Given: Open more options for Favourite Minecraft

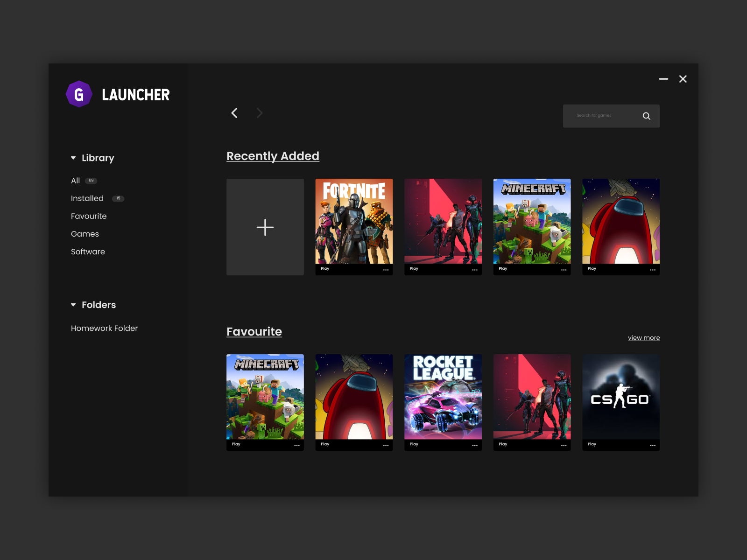Looking at the screenshot, I should coord(297,445).
